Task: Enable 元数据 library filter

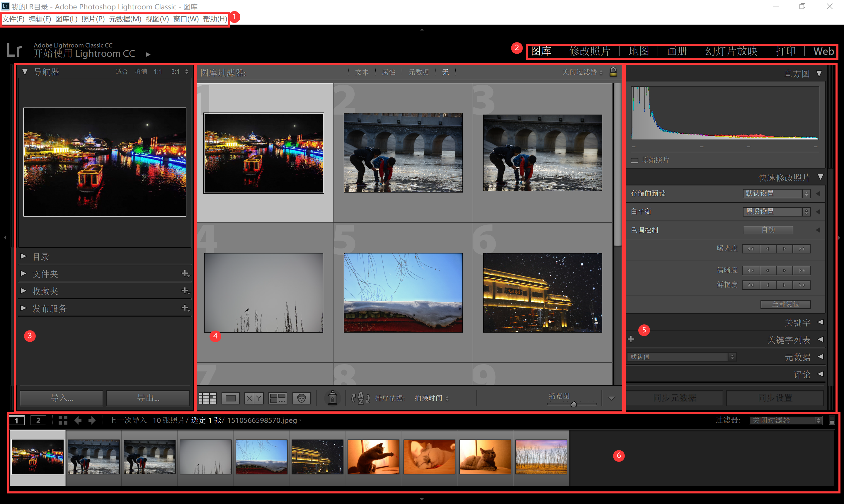Action: [x=419, y=72]
